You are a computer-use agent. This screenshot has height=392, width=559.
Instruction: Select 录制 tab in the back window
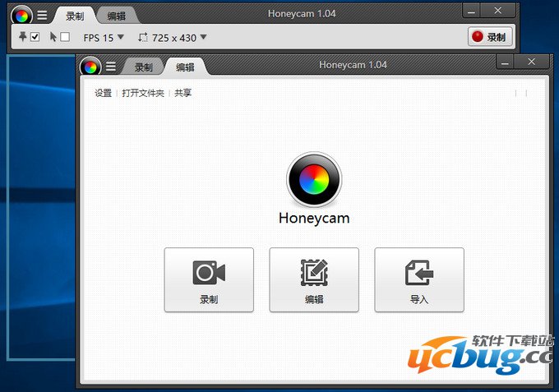tap(75, 16)
